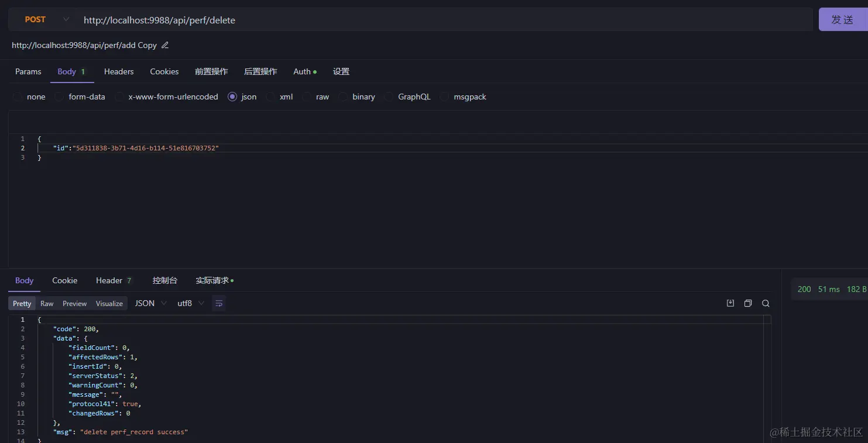Viewport: 868px width, 443px height.
Task: Switch to request Body tab
Action: (x=71, y=71)
